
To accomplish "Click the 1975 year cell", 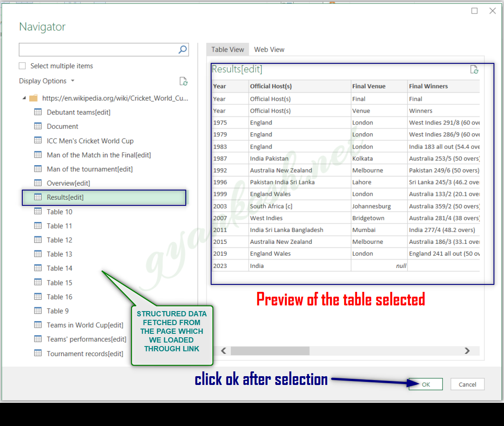I will click(230, 123).
